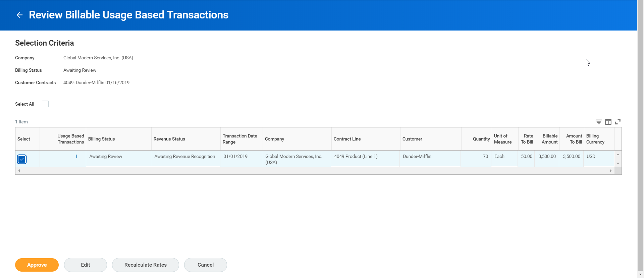
Task: Click the grid's scroll right arrow
Action: 611,171
